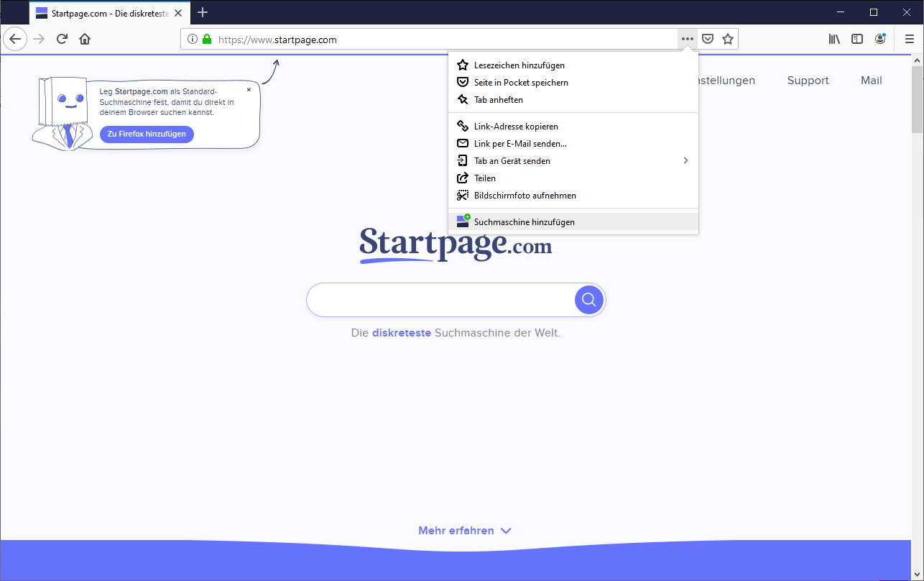
Task: Click the 'Zu Firefox hinzufügen' button
Action: (147, 134)
